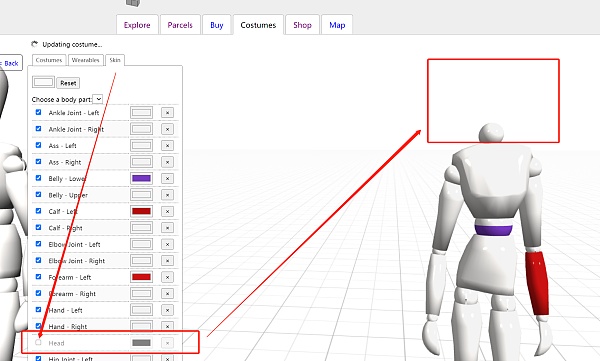Open Calf - Right color swatch
The image size is (600, 361).
coord(142,228)
